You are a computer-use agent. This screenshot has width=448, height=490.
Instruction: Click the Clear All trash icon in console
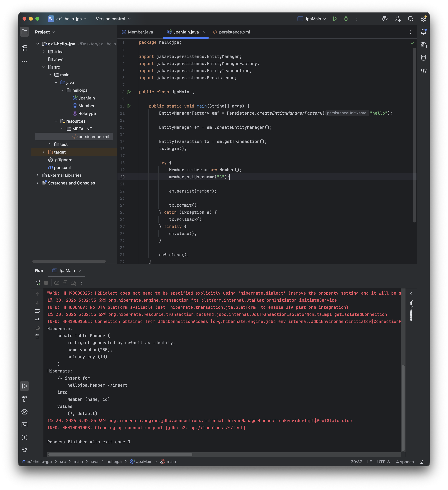(37, 336)
